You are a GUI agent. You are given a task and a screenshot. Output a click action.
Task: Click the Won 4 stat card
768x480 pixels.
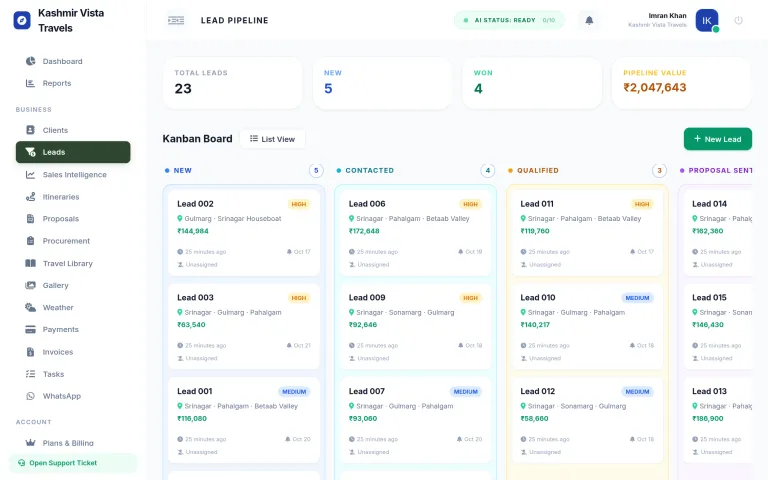click(532, 83)
